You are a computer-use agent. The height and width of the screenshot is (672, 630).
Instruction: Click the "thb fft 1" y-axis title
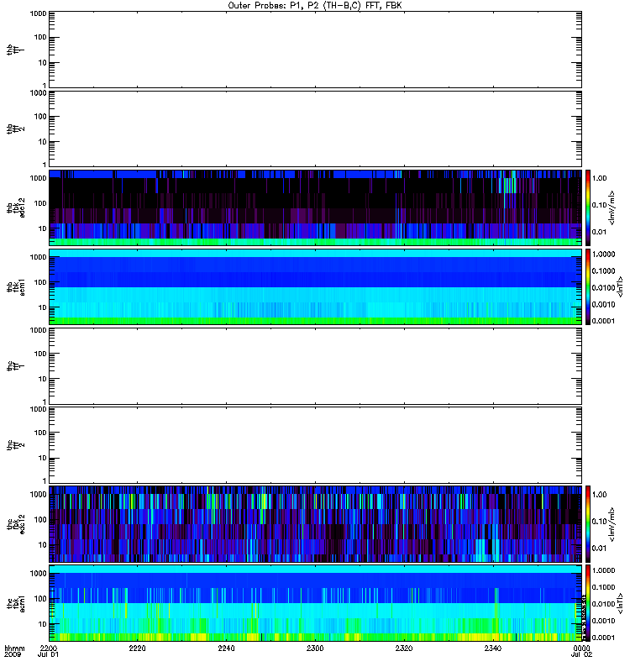15,50
